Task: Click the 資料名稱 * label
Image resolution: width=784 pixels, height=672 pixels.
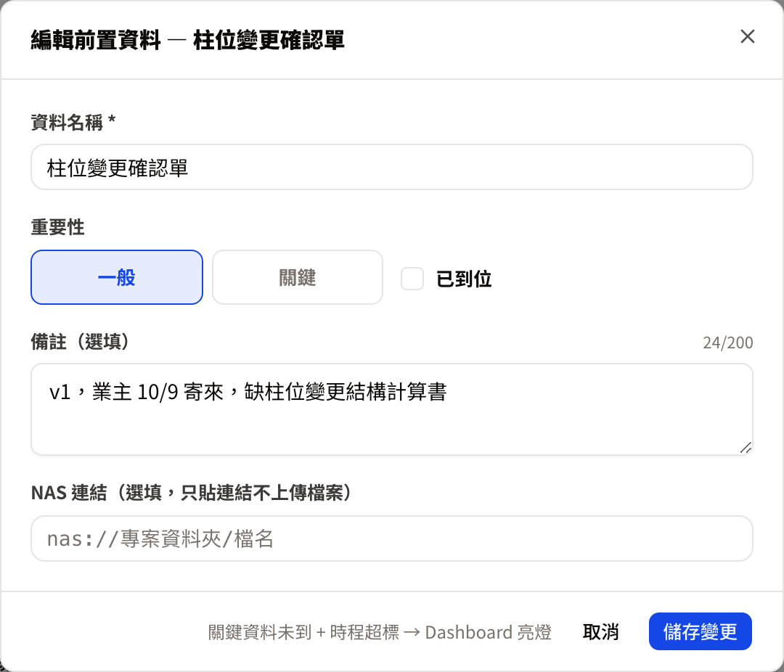Action: tap(73, 122)
